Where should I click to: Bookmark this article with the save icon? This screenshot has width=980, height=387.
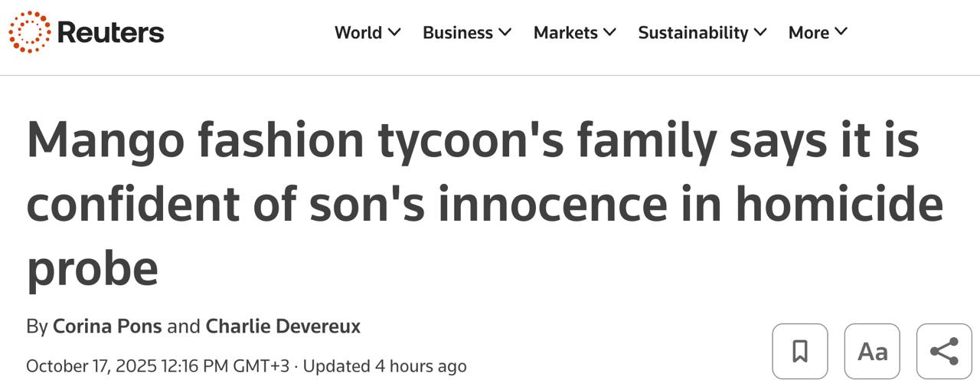[800, 351]
